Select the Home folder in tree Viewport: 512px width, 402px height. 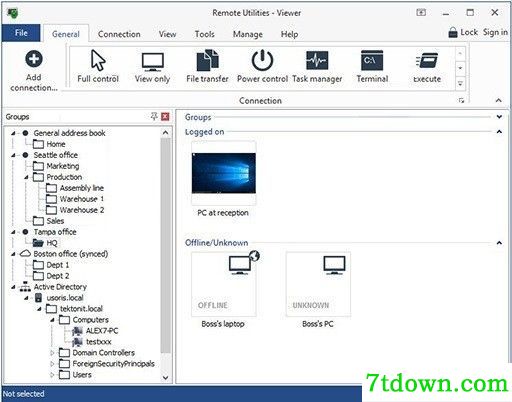[x=49, y=144]
